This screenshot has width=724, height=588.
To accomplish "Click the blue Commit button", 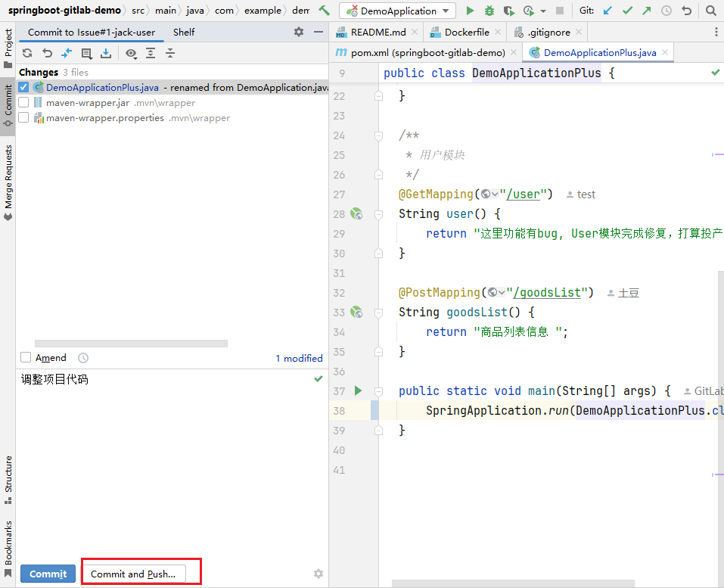I will click(x=48, y=574).
